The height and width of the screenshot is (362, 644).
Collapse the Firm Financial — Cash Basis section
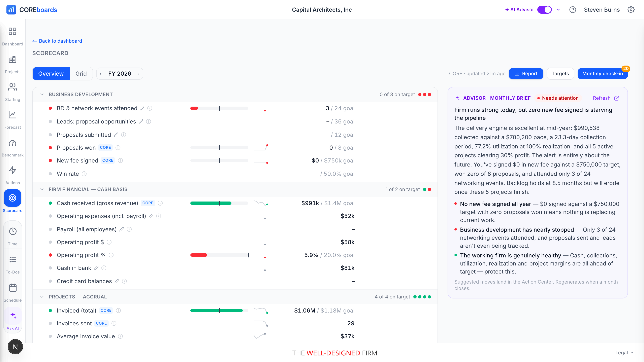point(42,189)
